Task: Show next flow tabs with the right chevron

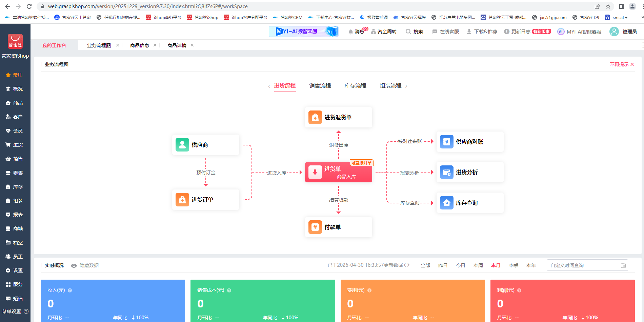Action: coord(406,86)
